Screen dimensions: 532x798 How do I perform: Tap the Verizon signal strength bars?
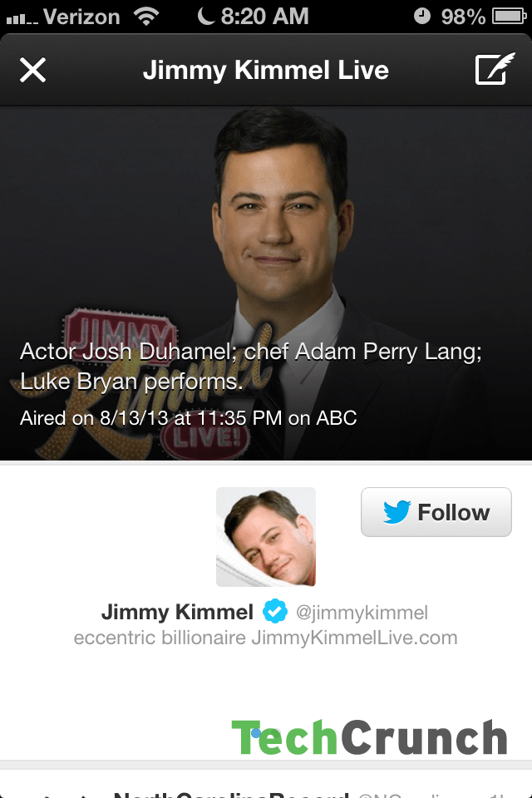(22, 19)
